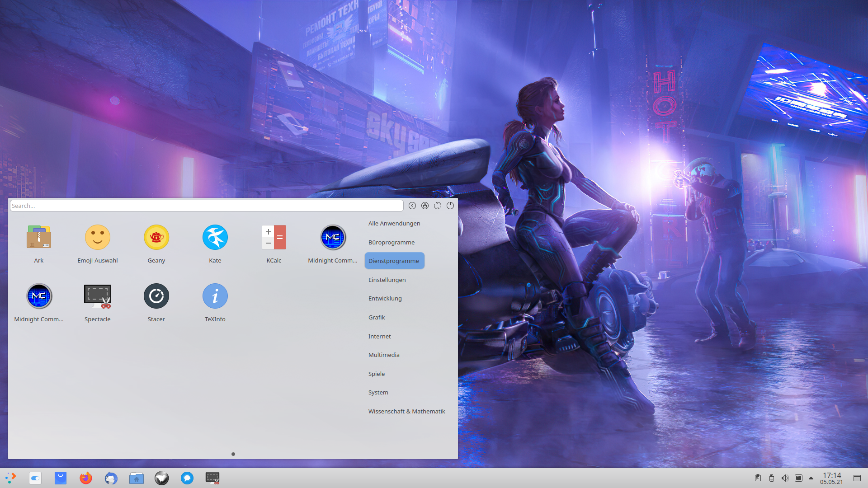Click the power off icon in launcher

450,206
